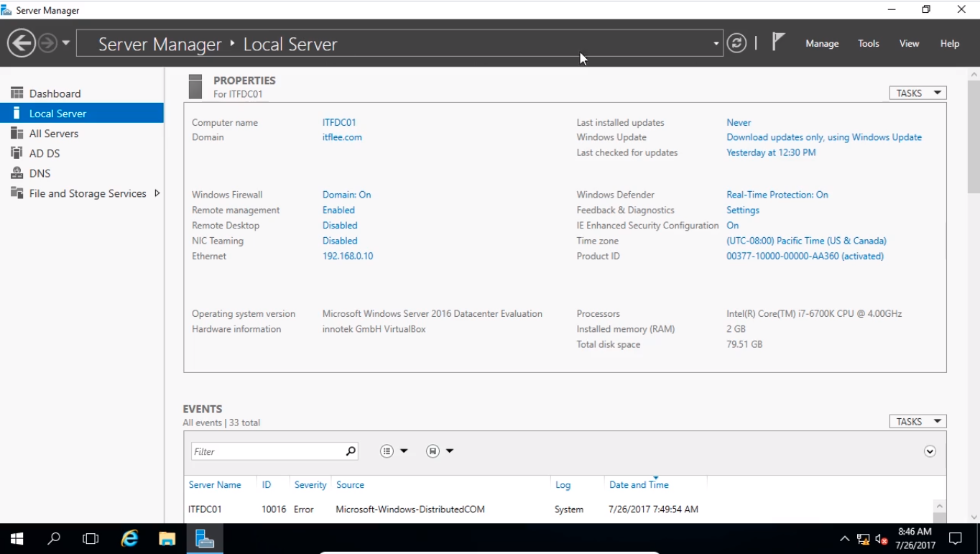Click the Dashboard icon in sidebar
980x554 pixels.
[17, 93]
